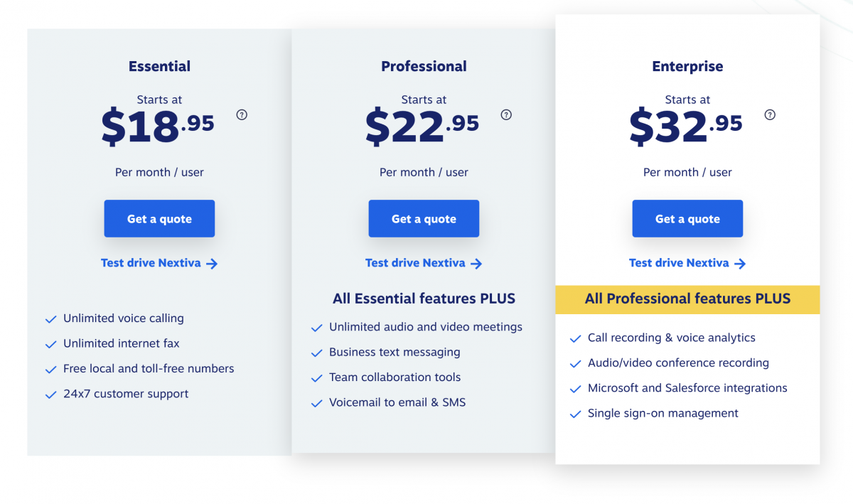Image resolution: width=853 pixels, height=504 pixels.
Task: Click the question mark icon beside Enterprise price
Action: pyautogui.click(x=770, y=114)
